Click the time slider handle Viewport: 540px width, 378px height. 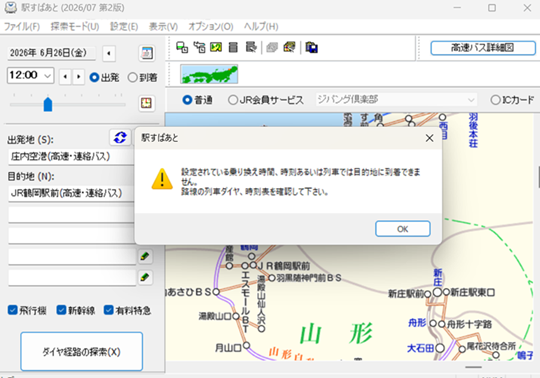(x=48, y=104)
